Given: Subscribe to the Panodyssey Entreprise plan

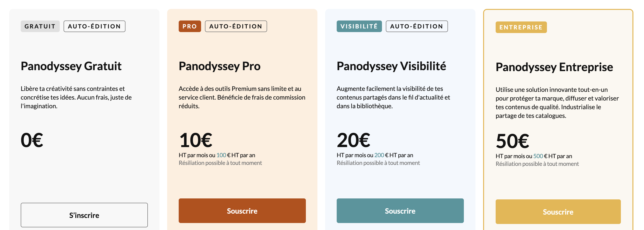Looking at the screenshot, I should click(558, 212).
